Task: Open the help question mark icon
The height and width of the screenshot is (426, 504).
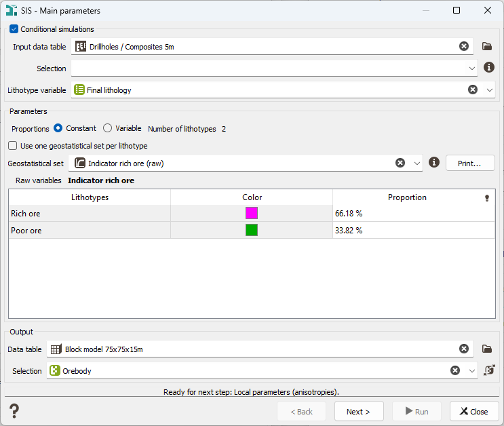Action: 14,411
